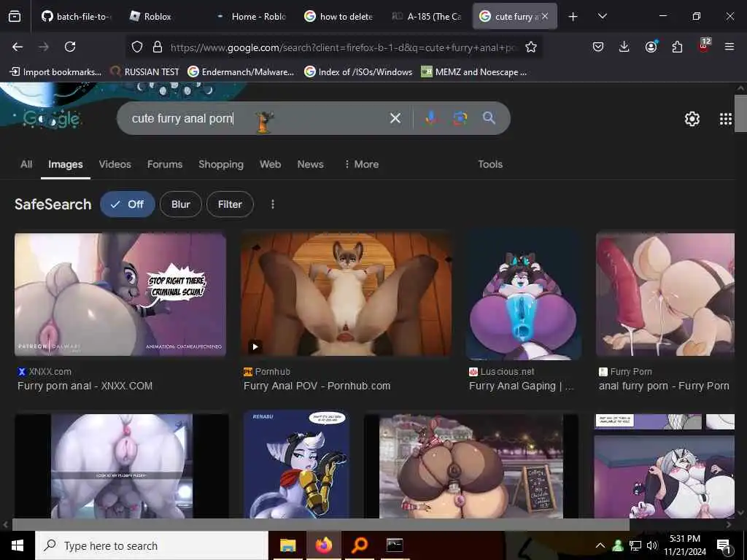Open File Explorer from the taskbar
Image resolution: width=747 pixels, height=560 pixels.
287,545
